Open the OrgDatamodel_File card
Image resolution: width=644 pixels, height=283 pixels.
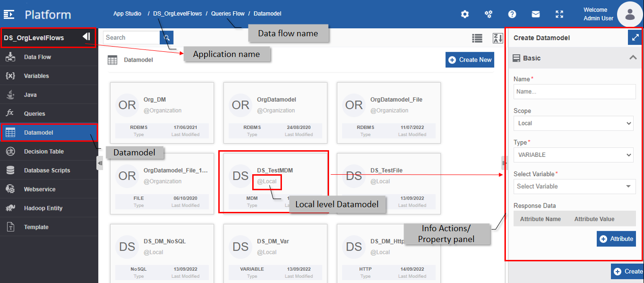388,113
